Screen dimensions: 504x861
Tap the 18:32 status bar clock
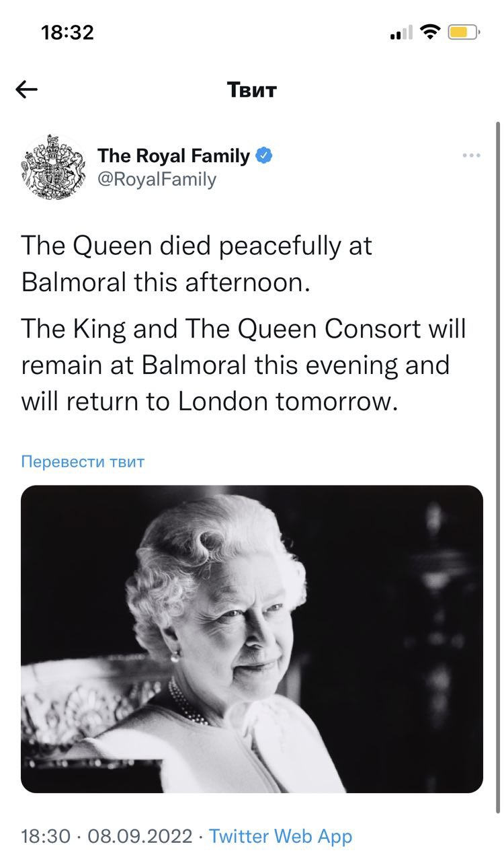[x=67, y=32]
